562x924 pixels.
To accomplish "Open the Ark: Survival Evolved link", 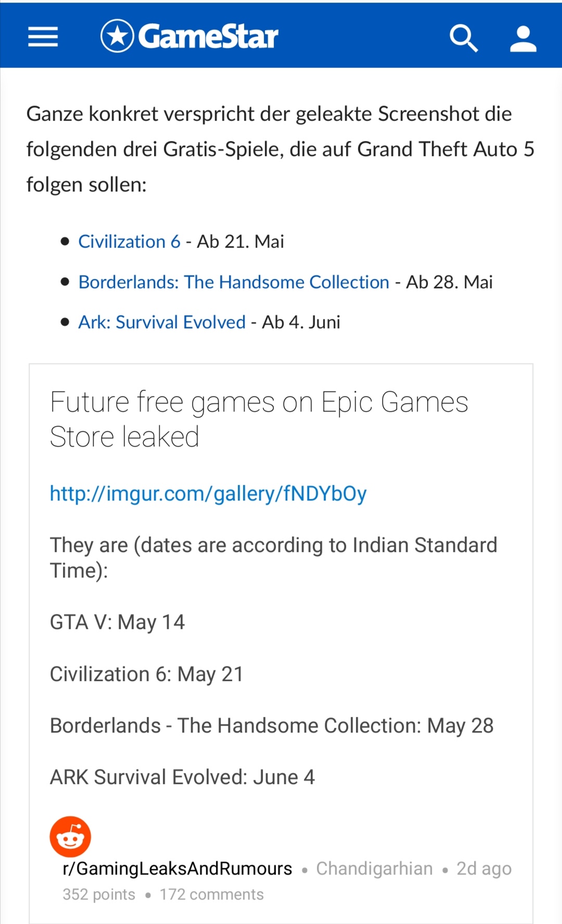I will (x=162, y=322).
